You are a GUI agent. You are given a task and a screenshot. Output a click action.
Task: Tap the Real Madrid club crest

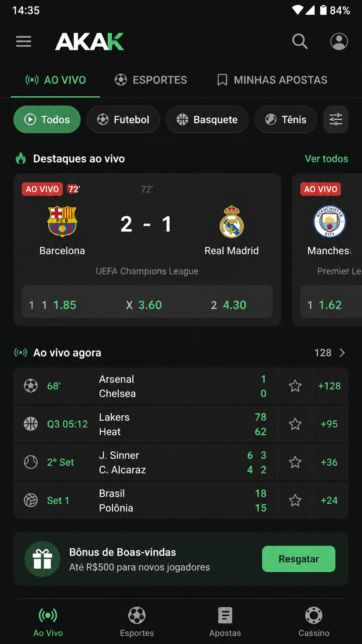coord(232,221)
